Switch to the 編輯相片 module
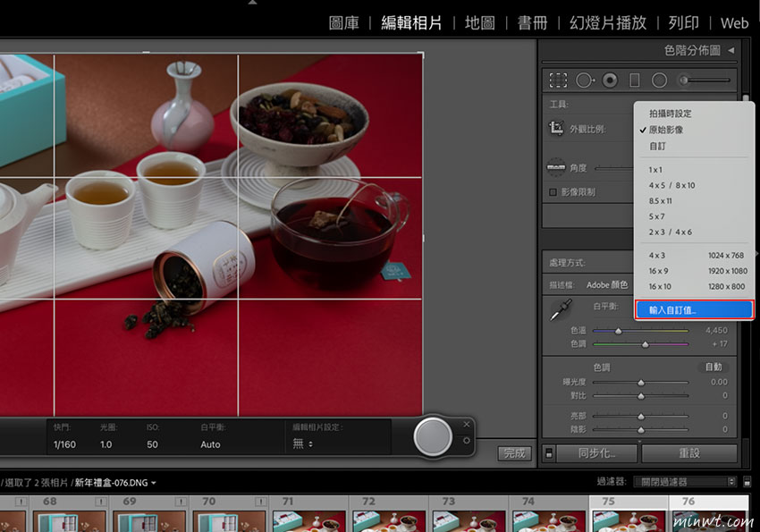This screenshot has height=532, width=760. [411, 22]
